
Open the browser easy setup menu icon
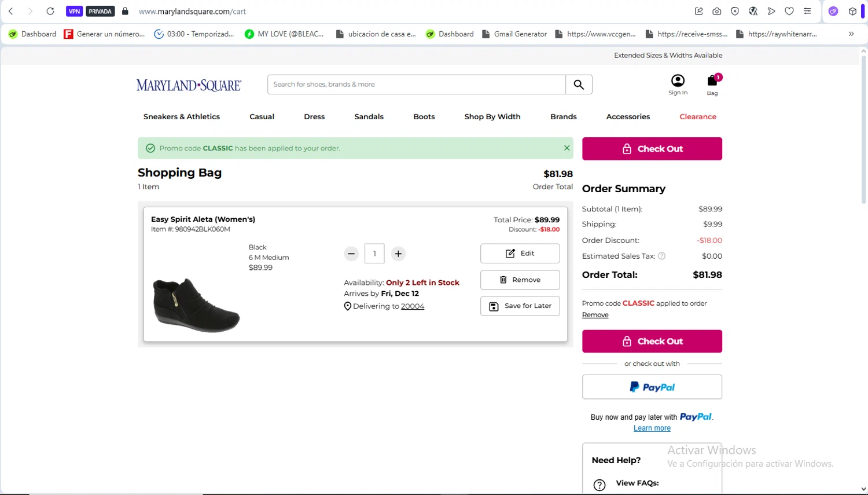point(807,11)
